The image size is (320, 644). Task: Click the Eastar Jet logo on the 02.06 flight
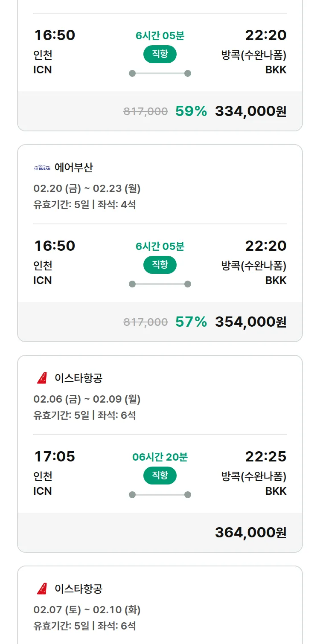[x=42, y=378]
